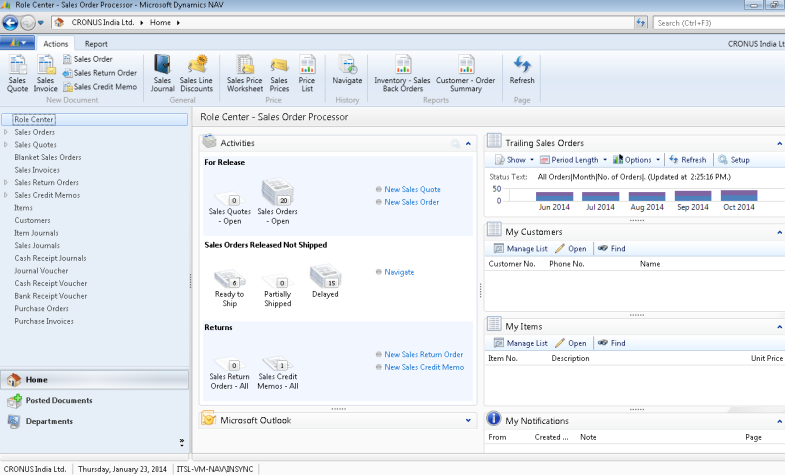This screenshot has height=475, width=785.
Task: Click Posted Documents navigation button
Action: pos(95,400)
